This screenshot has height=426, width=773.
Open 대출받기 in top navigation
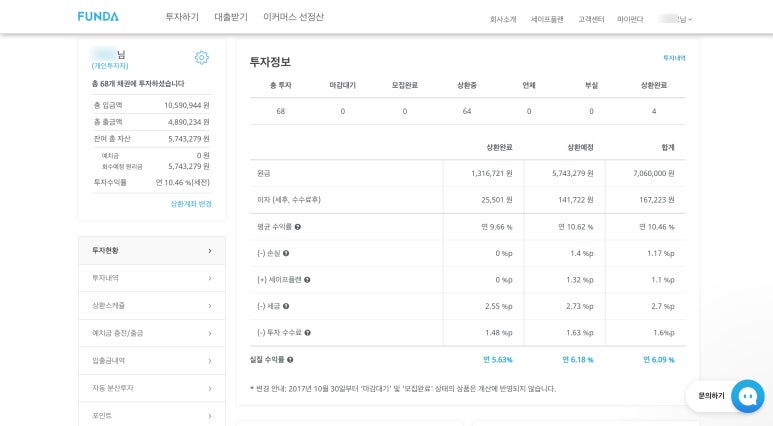click(231, 17)
